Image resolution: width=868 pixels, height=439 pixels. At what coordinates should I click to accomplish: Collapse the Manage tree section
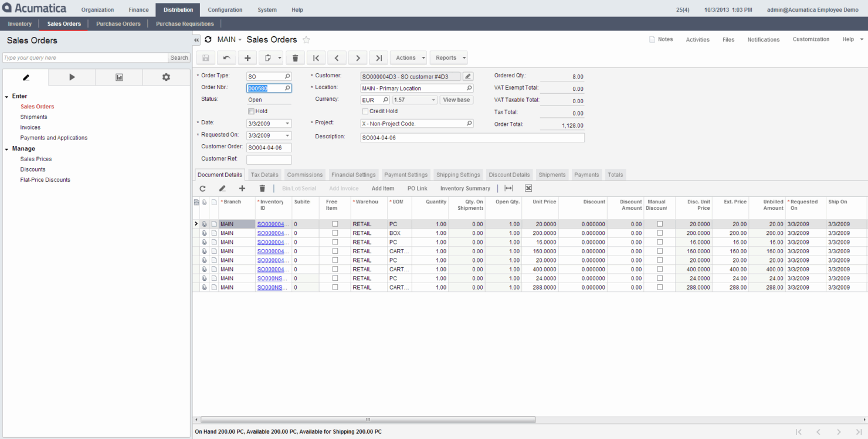coord(7,148)
